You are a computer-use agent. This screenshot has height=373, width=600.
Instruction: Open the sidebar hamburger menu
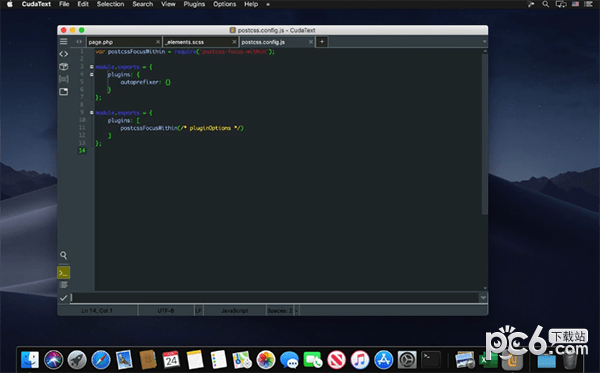[64, 41]
